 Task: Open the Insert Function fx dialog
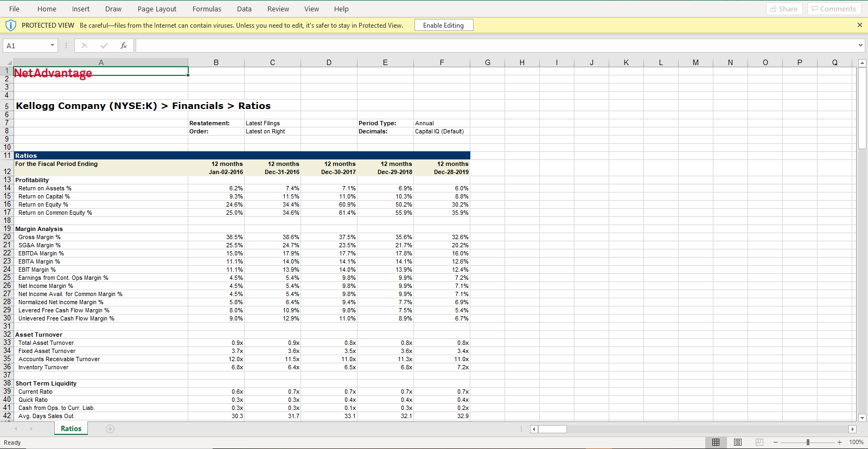(x=124, y=46)
